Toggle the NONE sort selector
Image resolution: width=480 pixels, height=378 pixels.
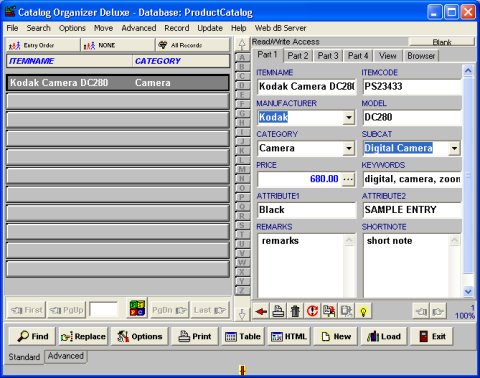coord(118,45)
